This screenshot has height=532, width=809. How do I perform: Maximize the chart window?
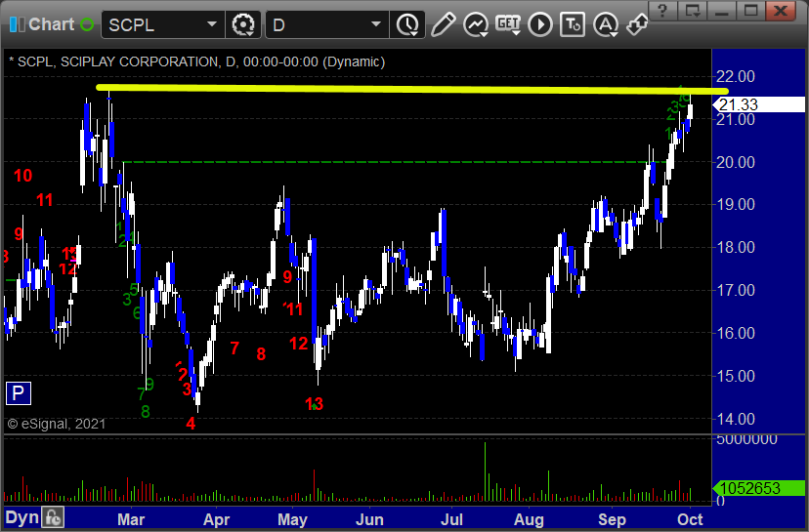[x=750, y=11]
